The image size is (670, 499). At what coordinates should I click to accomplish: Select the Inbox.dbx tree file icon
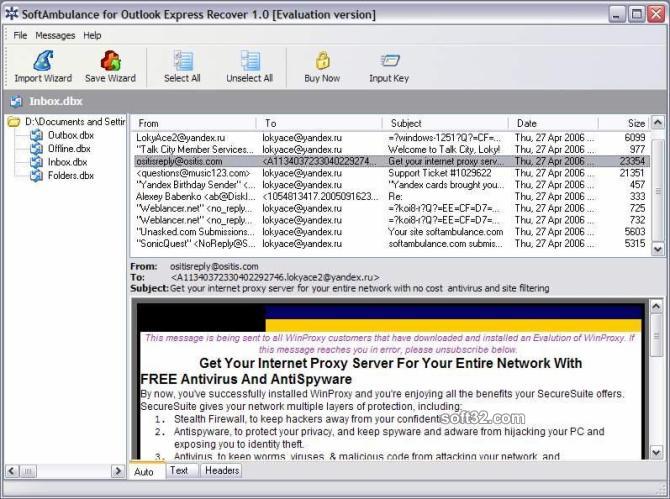pyautogui.click(x=36, y=162)
